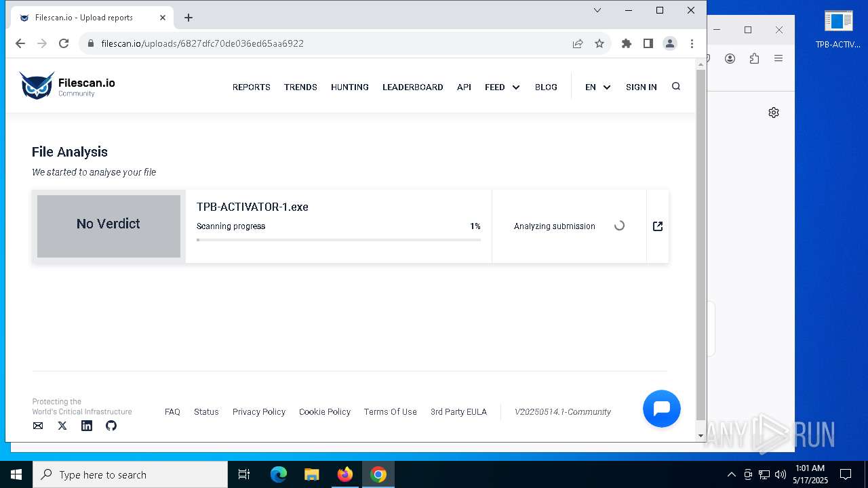Open the REPORTS nav item
The width and height of the screenshot is (868, 488).
[252, 87]
